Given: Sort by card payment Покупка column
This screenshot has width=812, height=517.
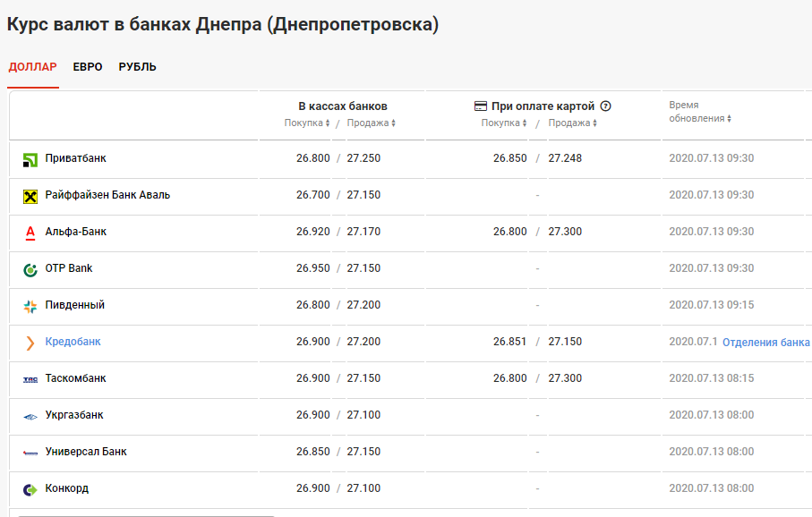Looking at the screenshot, I should coord(504,123).
